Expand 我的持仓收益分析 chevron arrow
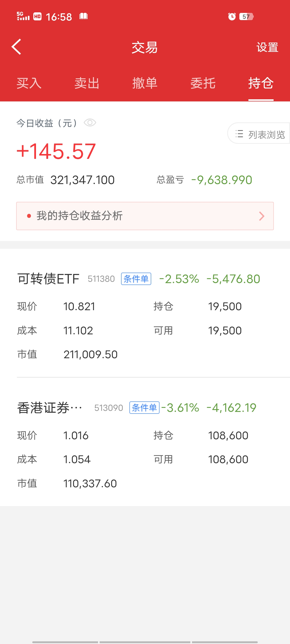 click(x=262, y=216)
